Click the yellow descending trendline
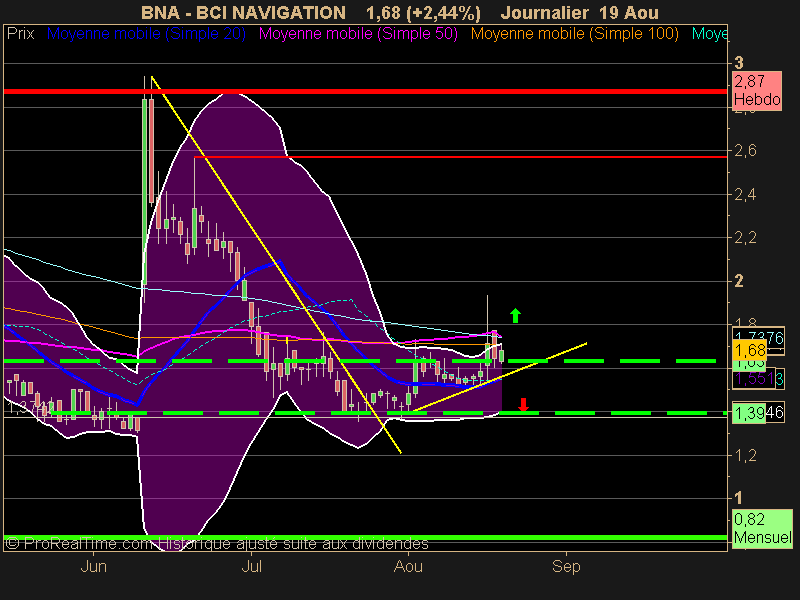800x600 pixels. point(276,264)
